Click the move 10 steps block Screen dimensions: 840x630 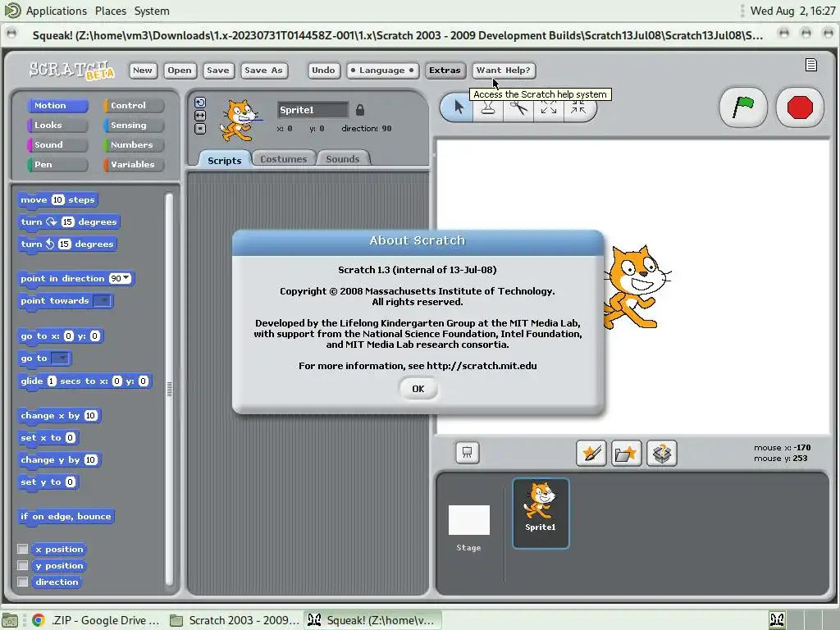click(x=58, y=200)
